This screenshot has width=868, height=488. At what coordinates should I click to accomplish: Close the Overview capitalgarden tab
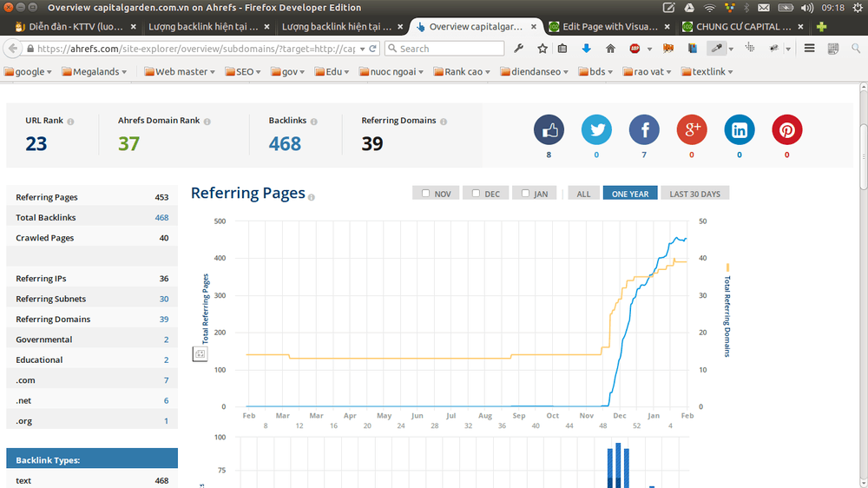coord(534,27)
